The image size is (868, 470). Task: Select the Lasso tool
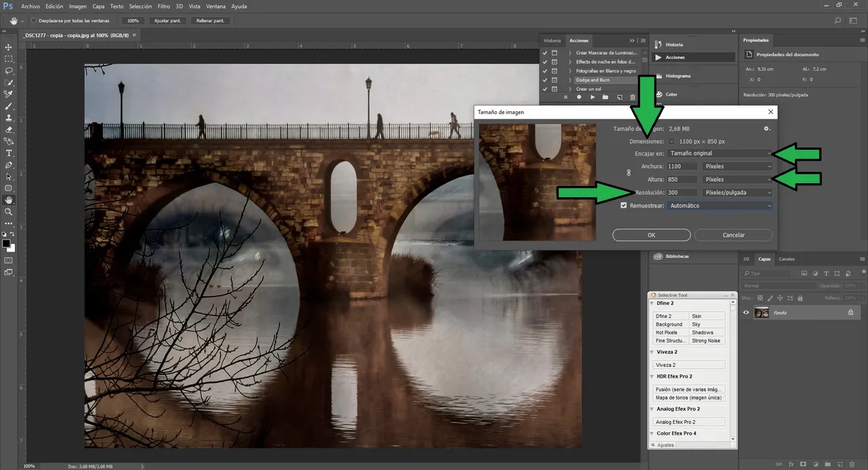click(9, 71)
